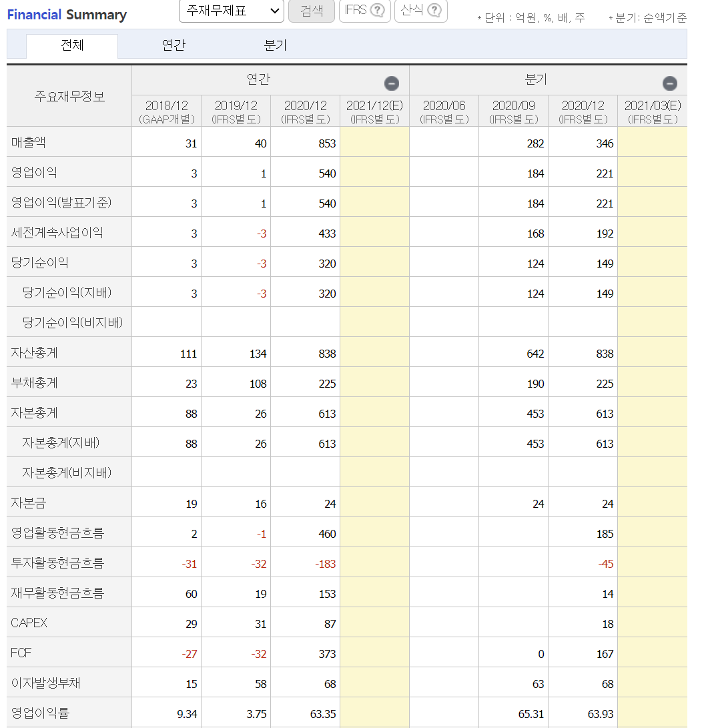Click the -27 FCF value for 2018/12

190,654
